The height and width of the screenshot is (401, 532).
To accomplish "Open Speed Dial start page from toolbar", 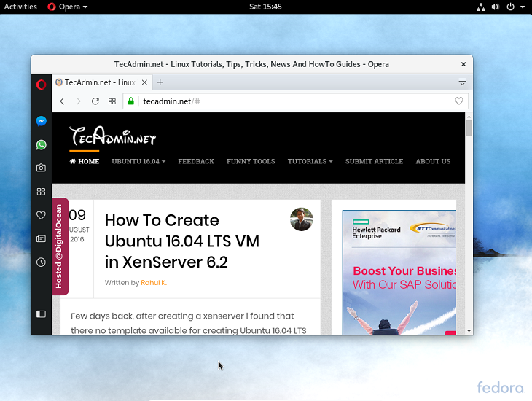I will tap(112, 101).
